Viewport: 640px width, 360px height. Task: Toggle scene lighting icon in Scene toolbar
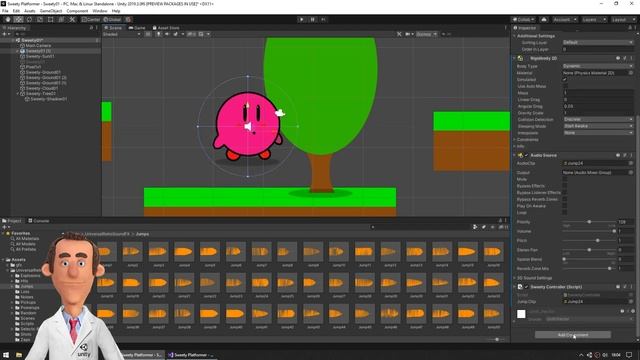[158, 34]
